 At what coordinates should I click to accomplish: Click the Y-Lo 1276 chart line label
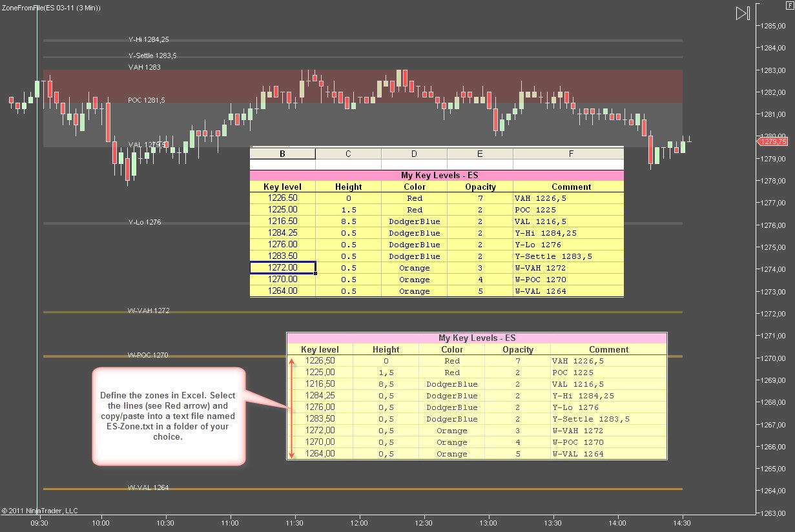click(x=145, y=222)
